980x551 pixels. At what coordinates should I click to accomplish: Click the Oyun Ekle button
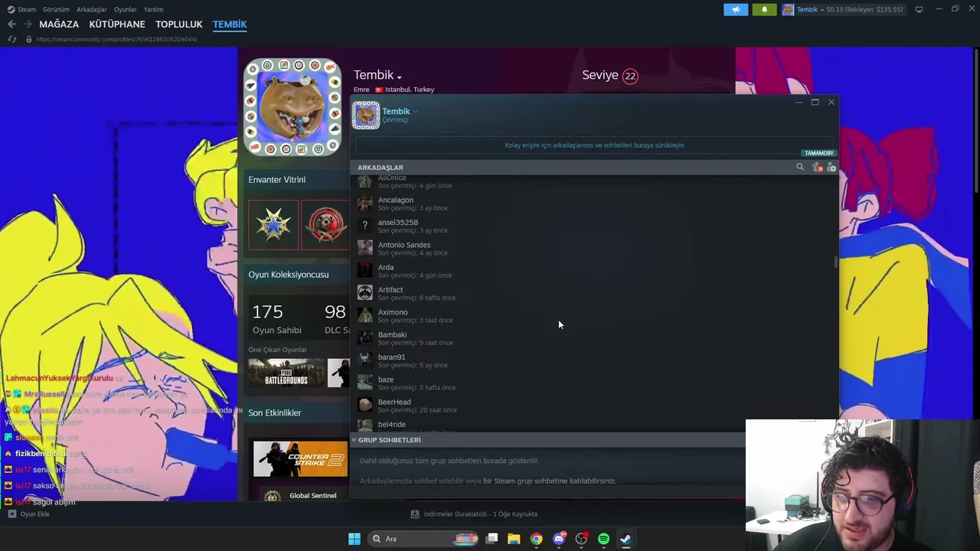pos(29,514)
